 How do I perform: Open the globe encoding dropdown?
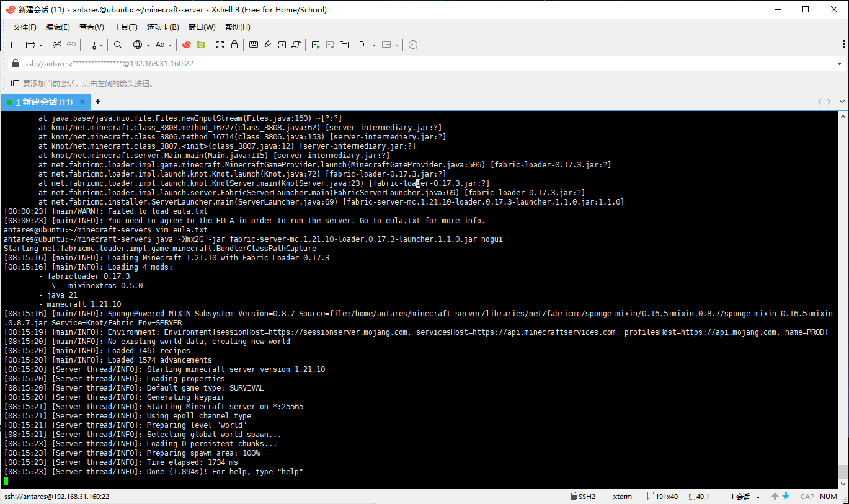(141, 45)
